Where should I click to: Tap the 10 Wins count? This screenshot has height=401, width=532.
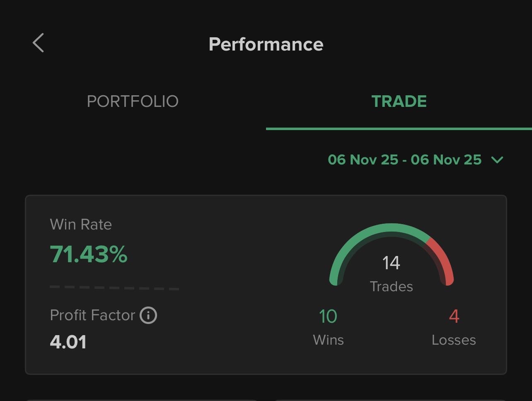point(328,316)
